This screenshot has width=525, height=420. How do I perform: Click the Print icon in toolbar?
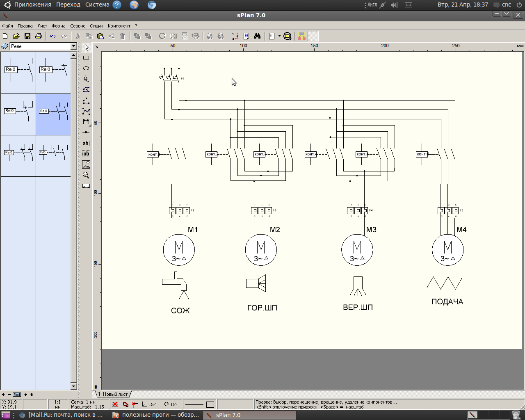(39, 36)
